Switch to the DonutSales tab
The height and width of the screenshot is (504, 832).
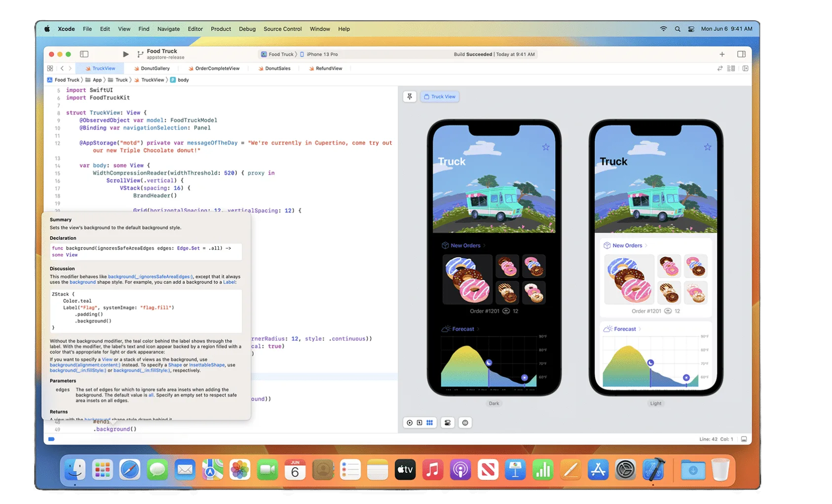click(274, 69)
